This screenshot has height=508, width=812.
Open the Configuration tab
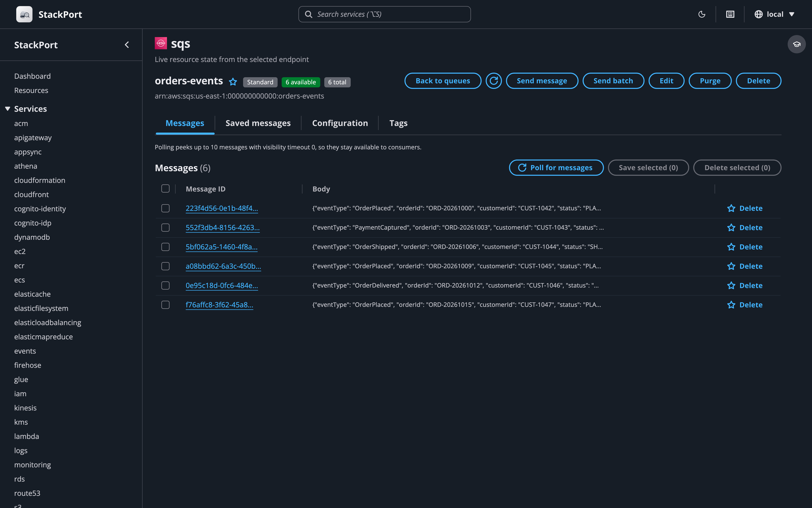tap(340, 123)
